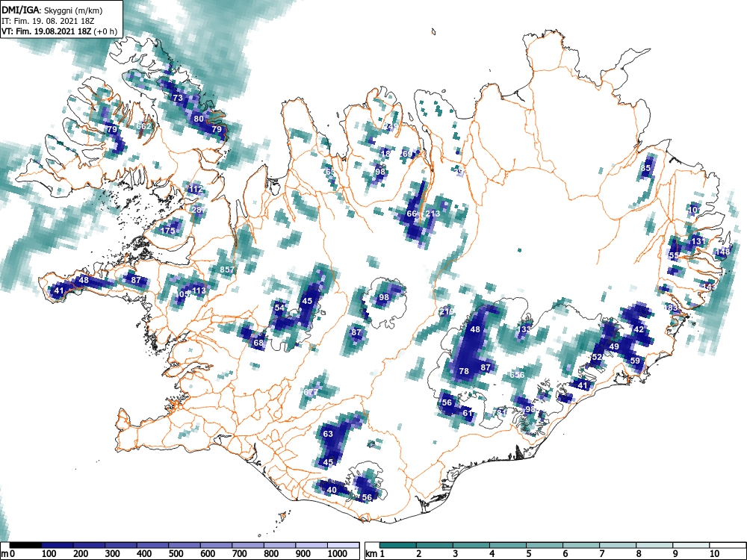Click the visibility value '63' in the south
747x560 pixels.
tap(328, 434)
